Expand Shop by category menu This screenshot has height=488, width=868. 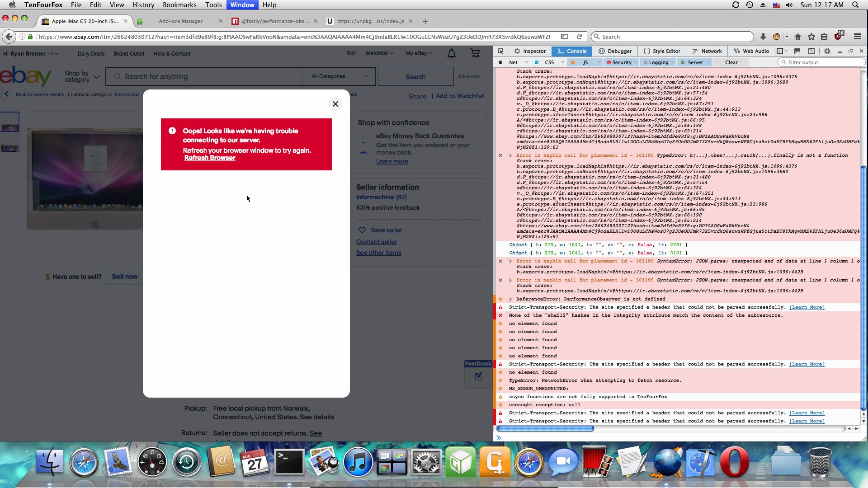82,76
